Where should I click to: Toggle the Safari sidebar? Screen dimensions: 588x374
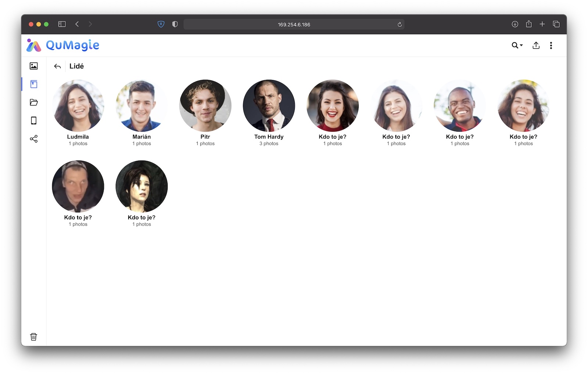point(62,24)
